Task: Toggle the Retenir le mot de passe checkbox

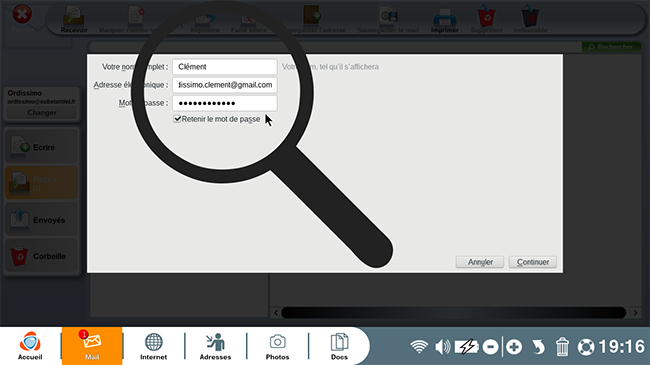Action: [177, 119]
